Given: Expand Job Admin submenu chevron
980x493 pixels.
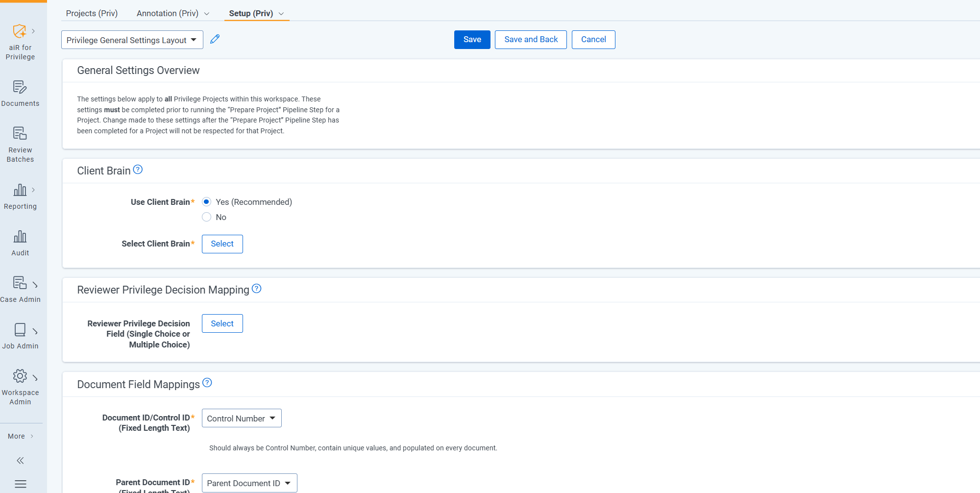Looking at the screenshot, I should coord(35,331).
